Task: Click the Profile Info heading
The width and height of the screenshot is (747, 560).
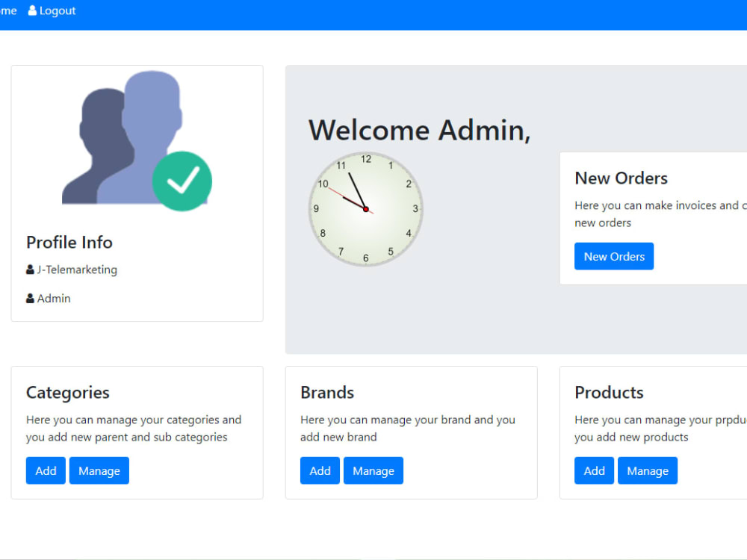Action: [69, 243]
